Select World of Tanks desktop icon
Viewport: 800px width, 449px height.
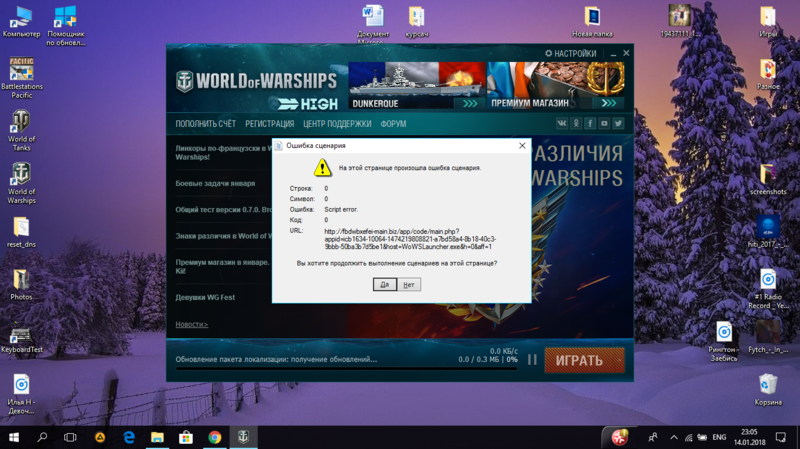(21, 131)
